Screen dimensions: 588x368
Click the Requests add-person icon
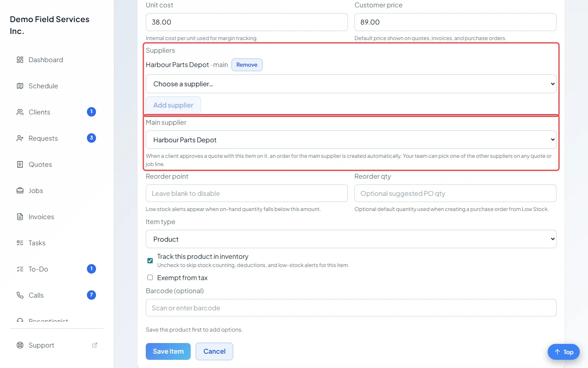20,138
